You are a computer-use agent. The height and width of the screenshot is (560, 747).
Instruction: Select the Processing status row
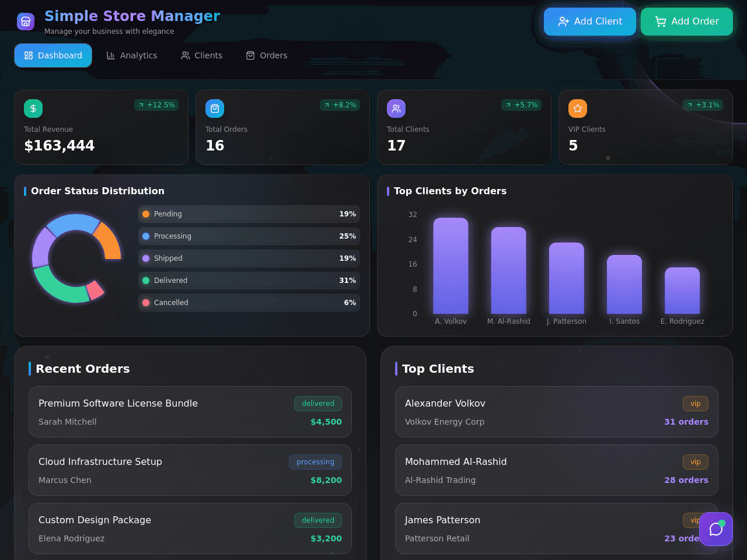click(x=249, y=236)
